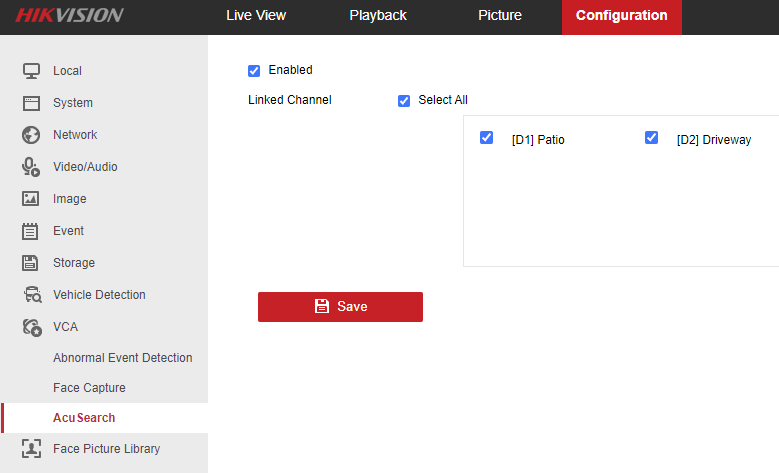Toggle the Select All checkbox
Screen dimensions: 779x473
[404, 101]
